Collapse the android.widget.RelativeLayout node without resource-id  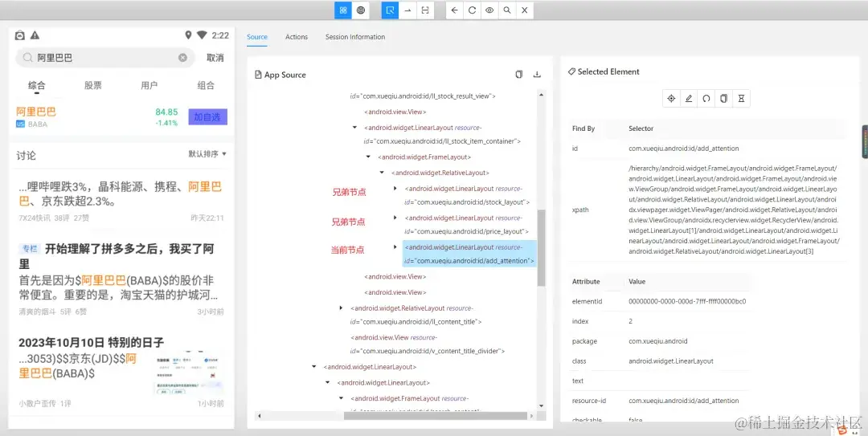click(382, 173)
